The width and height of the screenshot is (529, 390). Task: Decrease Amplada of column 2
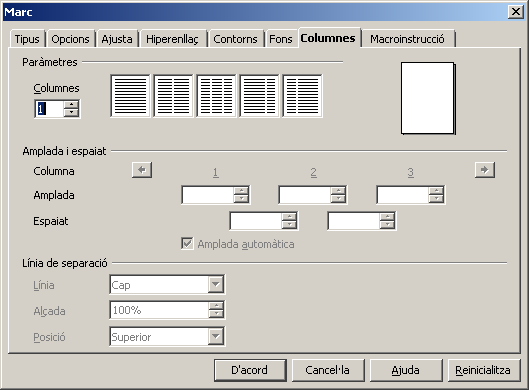[338, 199]
